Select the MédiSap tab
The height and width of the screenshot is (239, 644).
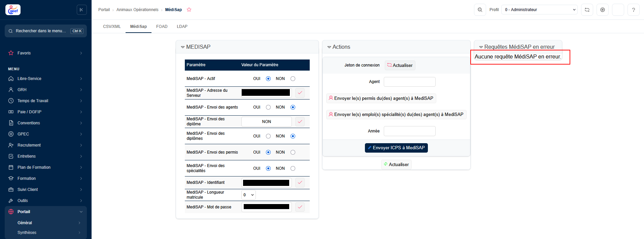(138, 27)
